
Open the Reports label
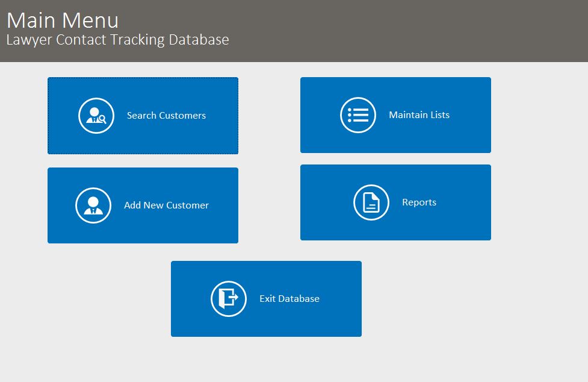pos(419,202)
